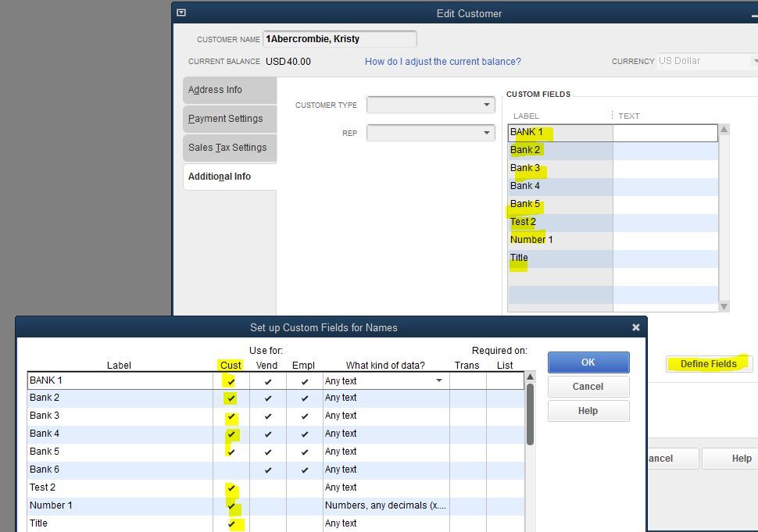Click the Customer Name input field
758x532 pixels.
(x=340, y=39)
